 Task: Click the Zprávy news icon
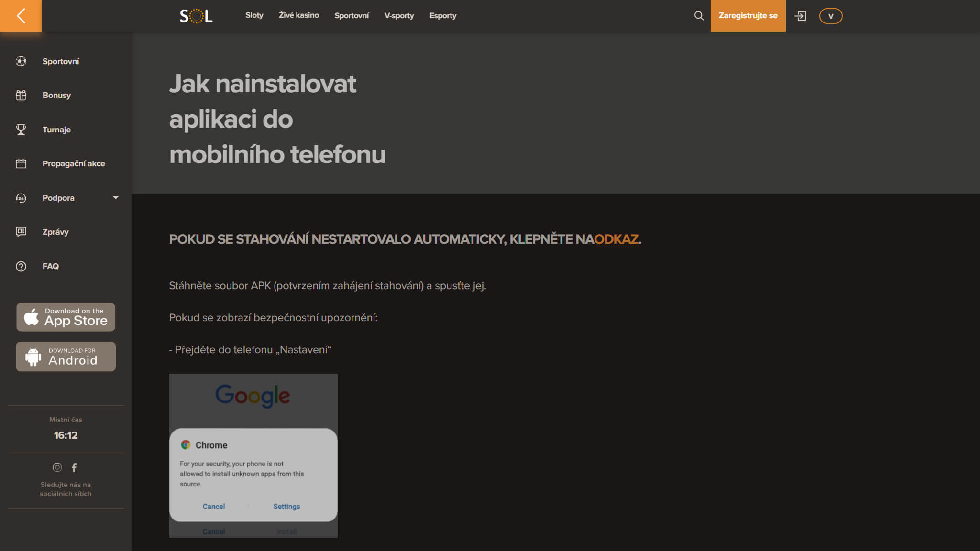coord(21,232)
